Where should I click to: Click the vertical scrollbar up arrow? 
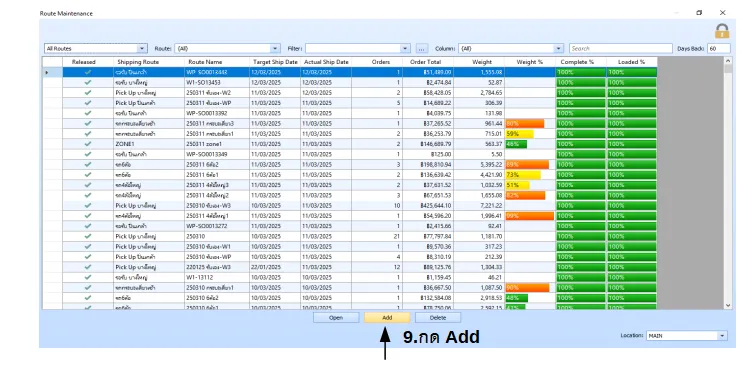pyautogui.click(x=728, y=61)
